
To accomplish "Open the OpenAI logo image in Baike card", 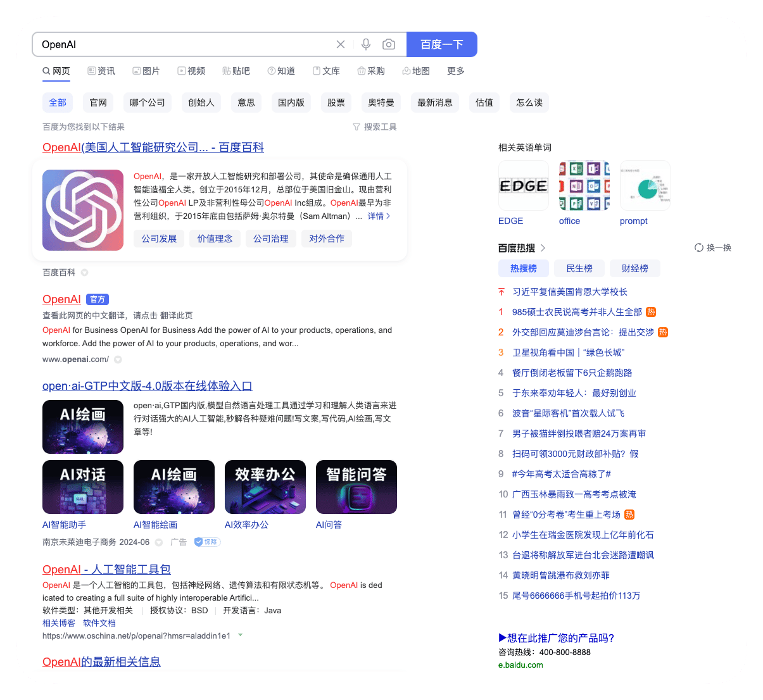I will click(x=83, y=210).
